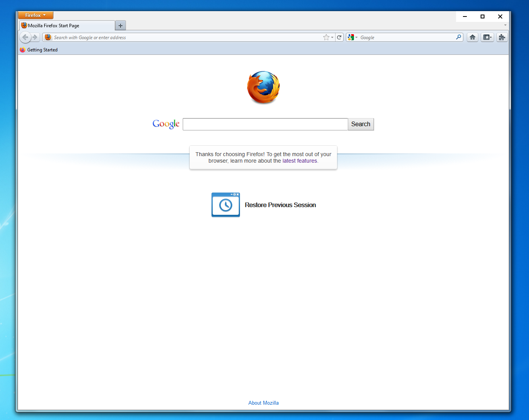
Task: Bookmark this page with the star
Action: [x=326, y=37]
